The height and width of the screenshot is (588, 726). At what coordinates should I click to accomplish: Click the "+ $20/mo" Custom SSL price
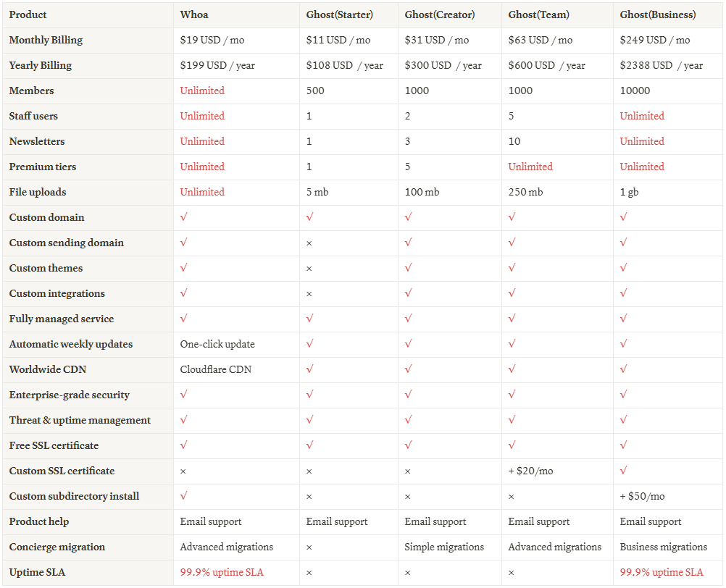[530, 471]
